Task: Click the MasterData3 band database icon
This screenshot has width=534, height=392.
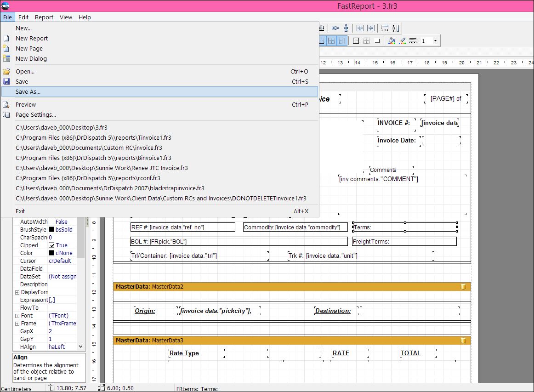Action: pos(463,340)
